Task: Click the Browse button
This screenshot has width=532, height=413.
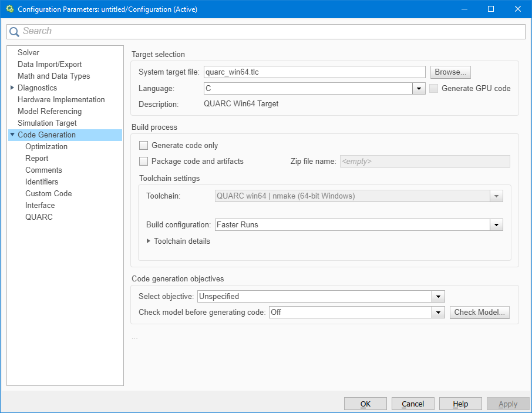Action: (x=450, y=72)
